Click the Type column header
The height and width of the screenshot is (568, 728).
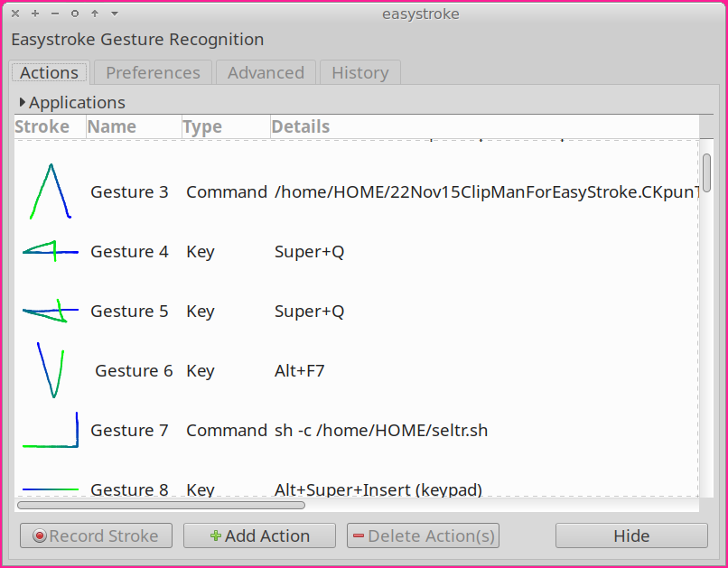226,126
